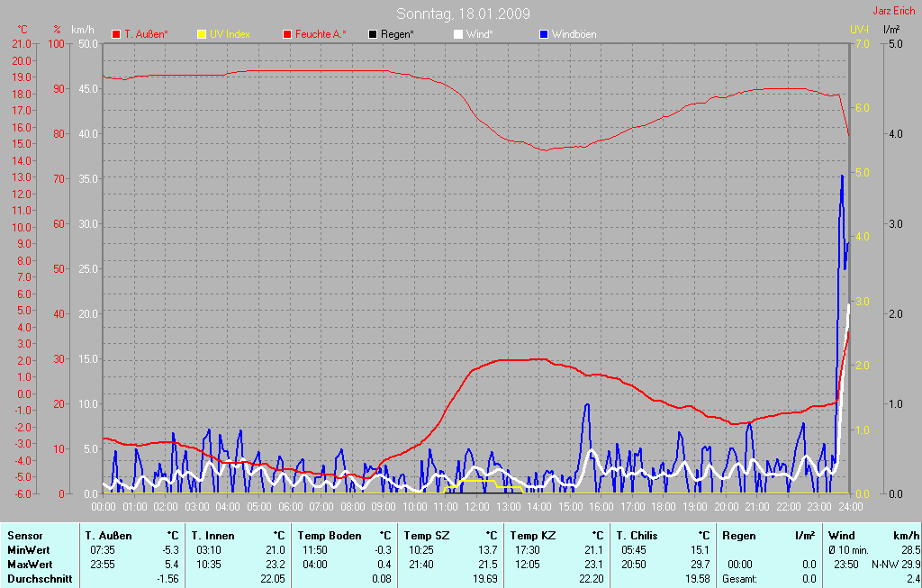Click the 24:00 time axis marker
Viewport: 922px width, 588px height.
tap(850, 507)
